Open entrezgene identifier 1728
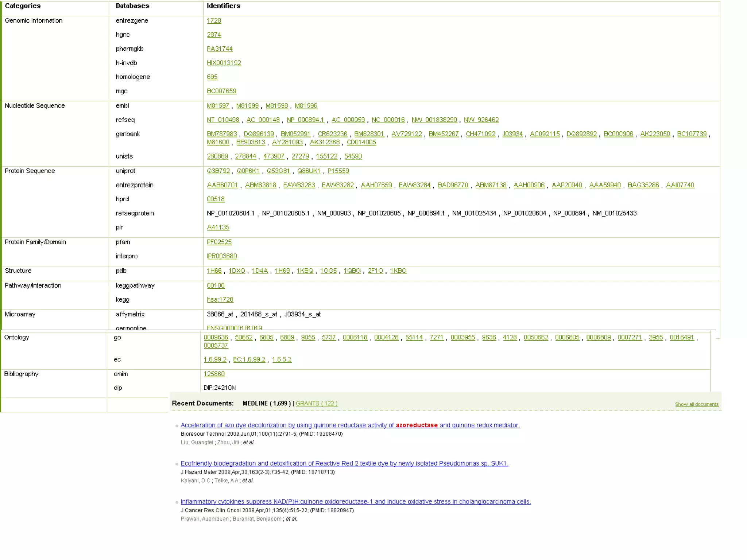Image resolution: width=747 pixels, height=560 pixels. tap(214, 21)
